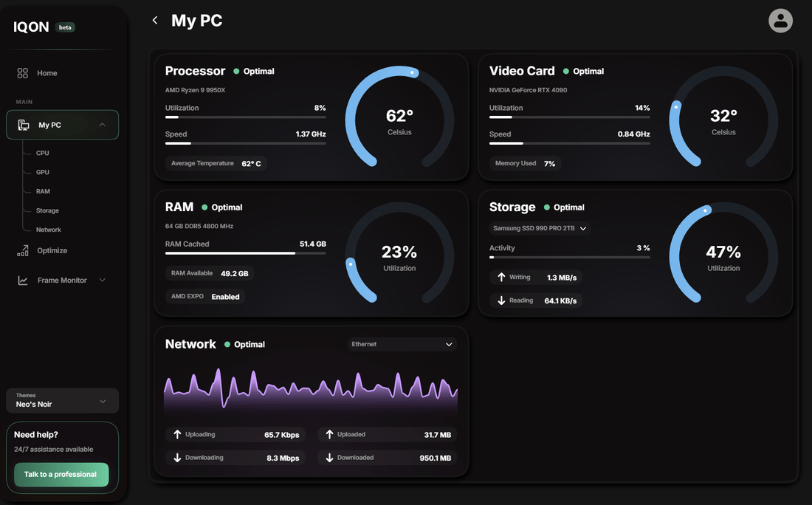Screen dimensions: 812x505
Task: Click the Frame Monitor graph icon
Action: pos(23,281)
